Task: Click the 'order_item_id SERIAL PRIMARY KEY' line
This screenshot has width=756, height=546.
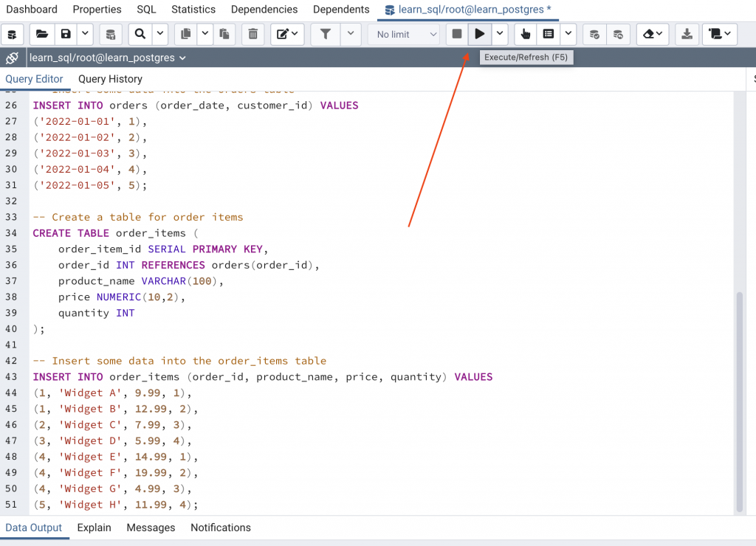Action: click(163, 249)
